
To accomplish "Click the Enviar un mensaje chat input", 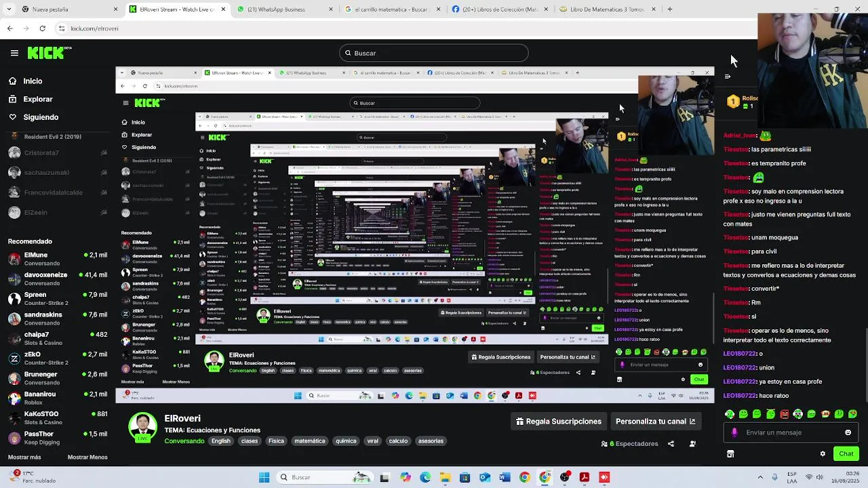I will pyautogui.click(x=791, y=432).
